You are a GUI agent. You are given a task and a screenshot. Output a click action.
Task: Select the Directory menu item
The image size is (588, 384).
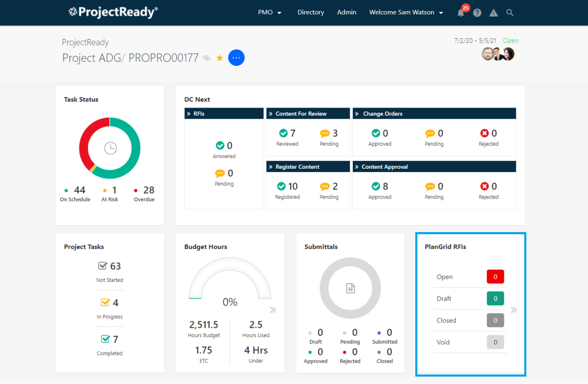tap(311, 12)
